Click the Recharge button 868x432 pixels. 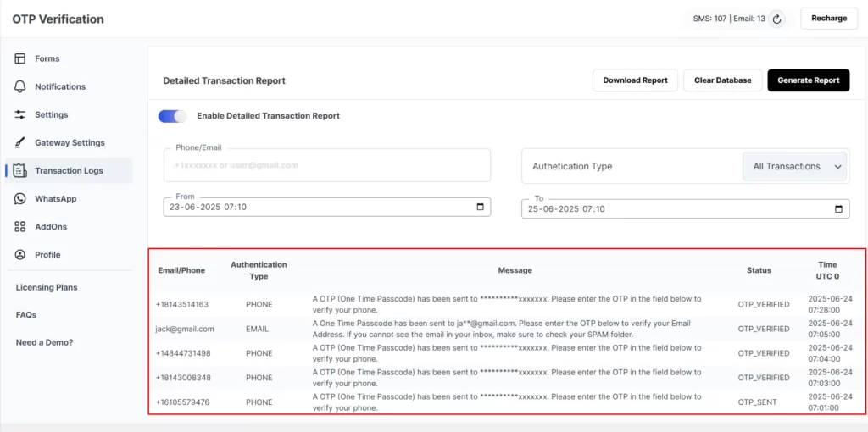click(x=828, y=19)
